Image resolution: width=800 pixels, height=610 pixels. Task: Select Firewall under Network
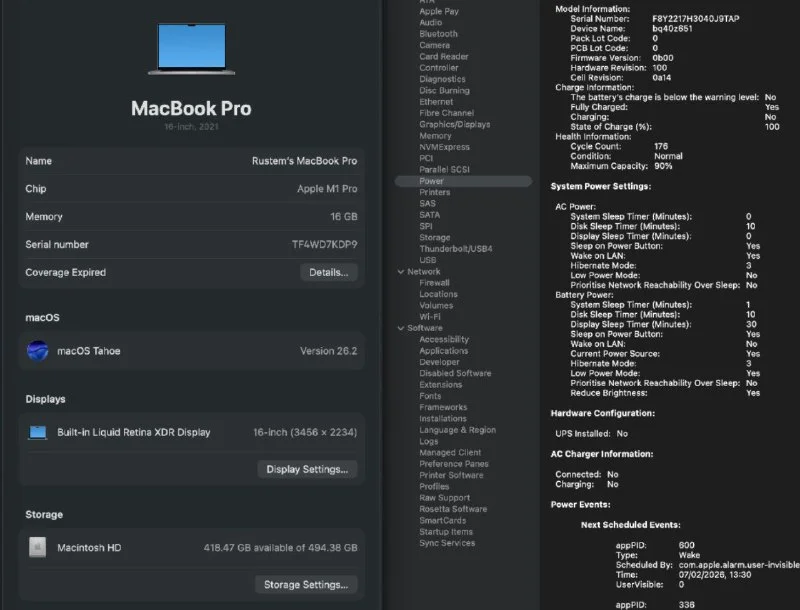click(434, 283)
